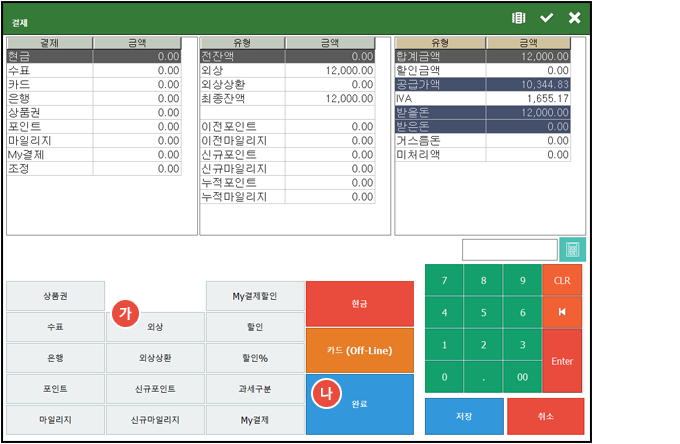Viewport: 680px width, 444px height.
Task: Click the amount input field above keypad
Action: click(x=510, y=250)
